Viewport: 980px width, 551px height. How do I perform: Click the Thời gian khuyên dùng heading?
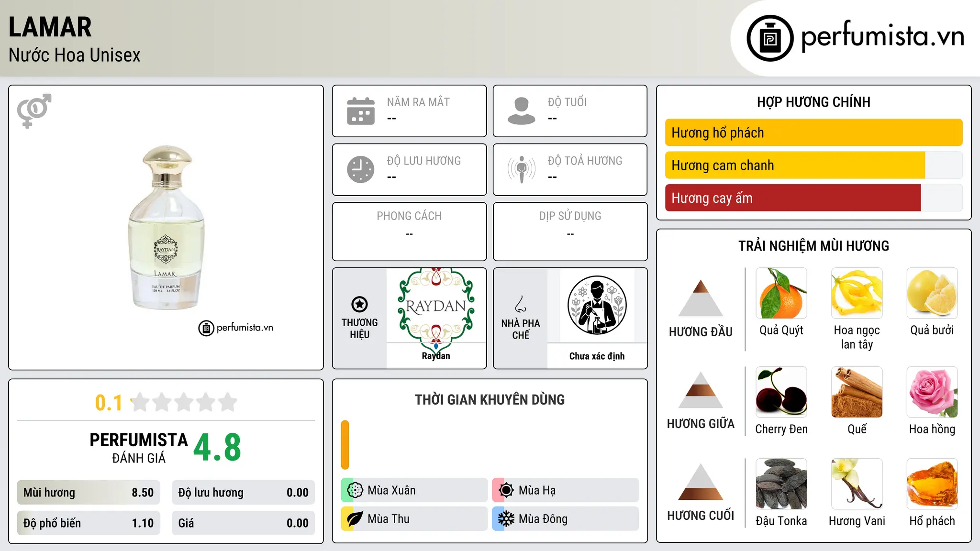click(x=490, y=399)
